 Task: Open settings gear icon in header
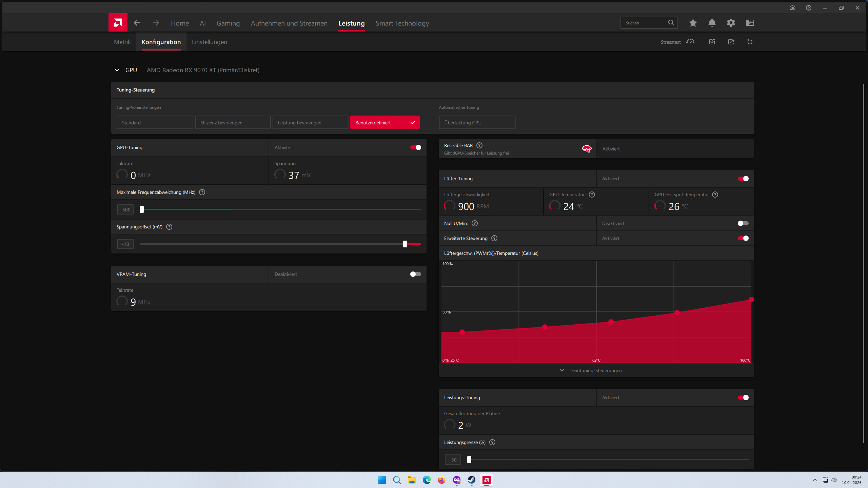[x=731, y=23]
